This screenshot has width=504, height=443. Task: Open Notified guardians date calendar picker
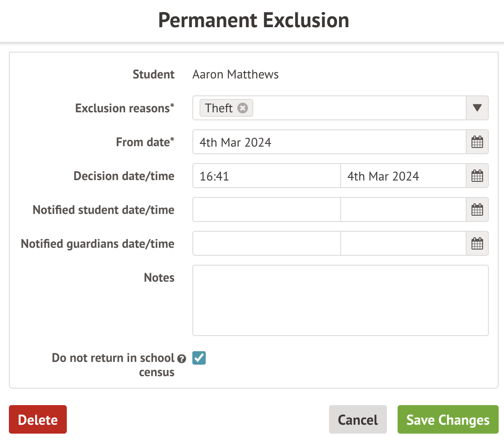tap(477, 244)
